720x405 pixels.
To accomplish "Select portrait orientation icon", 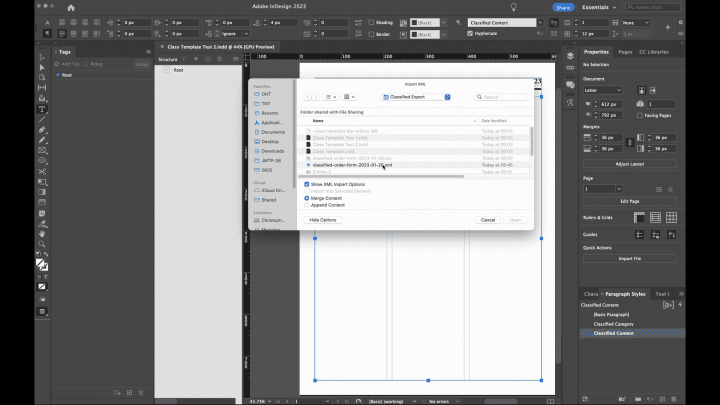I will [641, 90].
